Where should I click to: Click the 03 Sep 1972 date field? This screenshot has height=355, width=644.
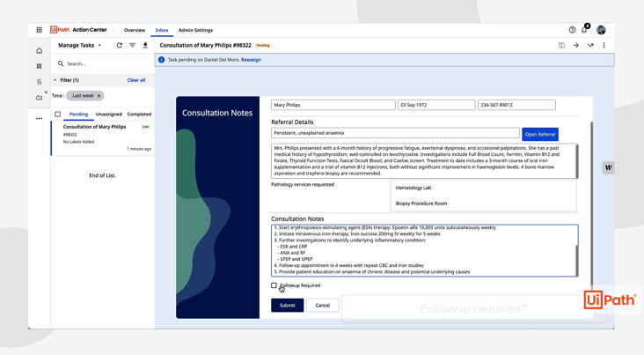click(x=436, y=105)
